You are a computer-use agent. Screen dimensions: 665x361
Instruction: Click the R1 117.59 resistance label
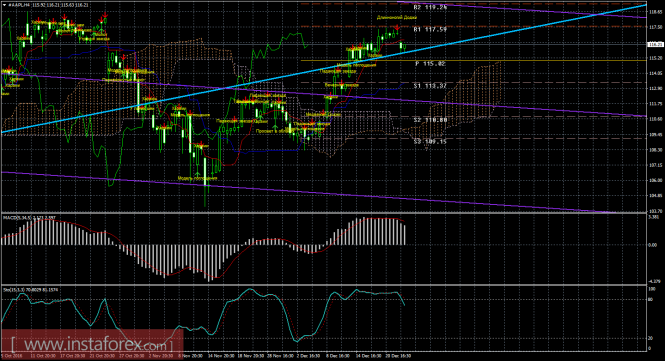430,30
